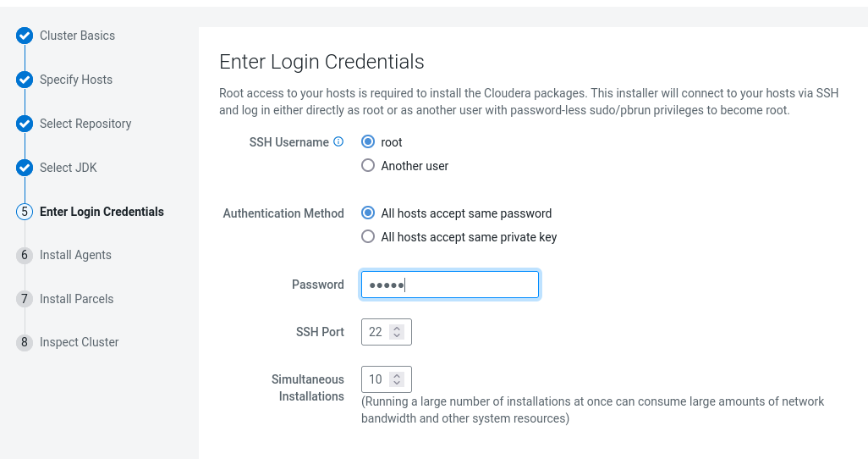868x459 pixels.
Task: Jump to the Cluster Basics step
Action: 77,36
